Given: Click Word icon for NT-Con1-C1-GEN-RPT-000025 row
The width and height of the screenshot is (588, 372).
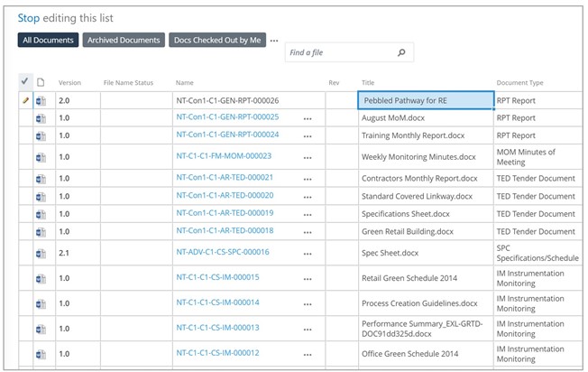Looking at the screenshot, I should pos(41,118).
